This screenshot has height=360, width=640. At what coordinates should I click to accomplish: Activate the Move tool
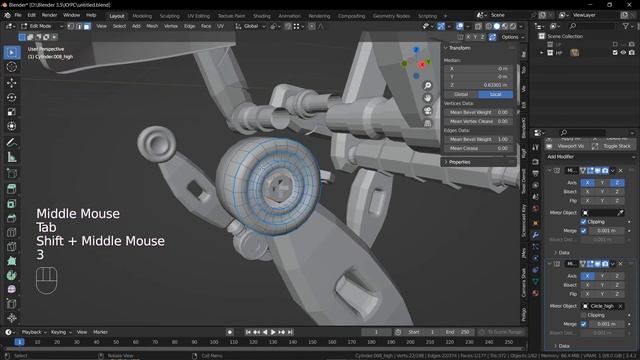pyautogui.click(x=11, y=83)
